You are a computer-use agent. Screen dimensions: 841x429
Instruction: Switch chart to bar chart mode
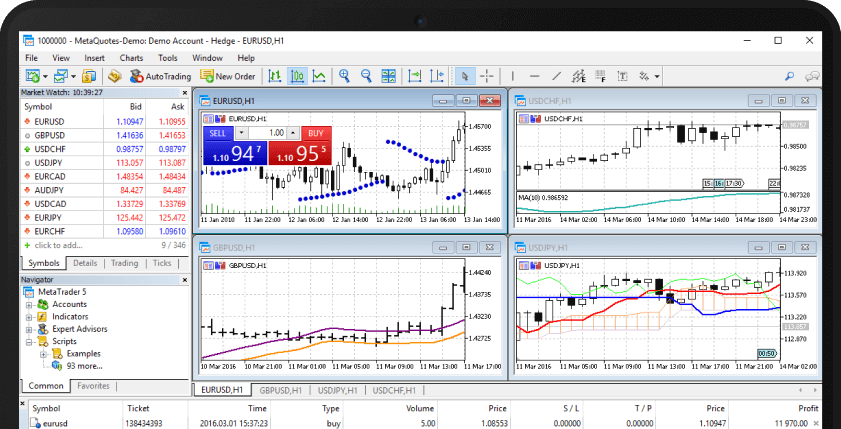[276, 76]
